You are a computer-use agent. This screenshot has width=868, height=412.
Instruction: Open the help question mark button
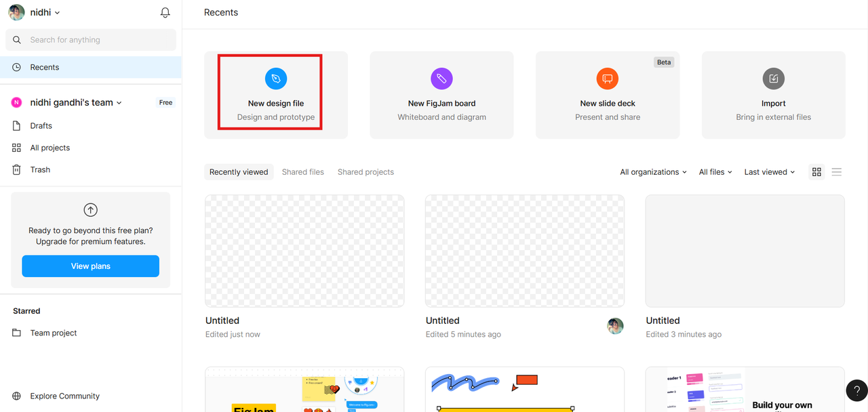pyautogui.click(x=857, y=390)
